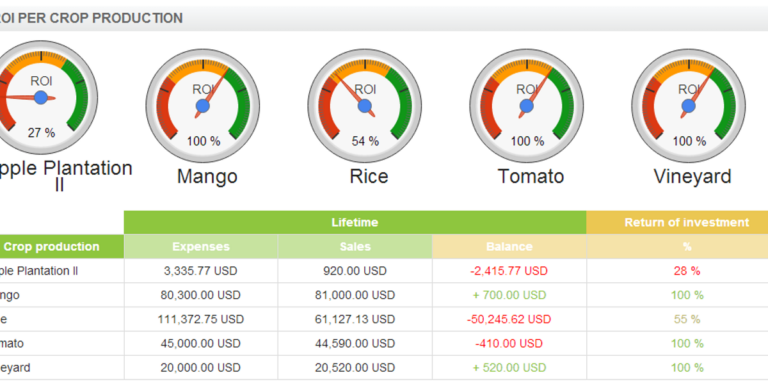Click the Mango sales 81,000.00 USD cell

(355, 295)
